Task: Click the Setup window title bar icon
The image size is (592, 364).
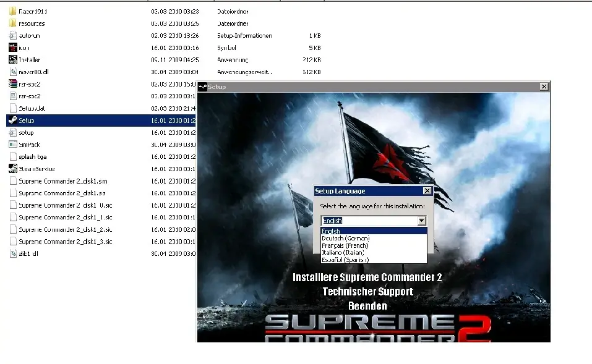Action: click(x=202, y=87)
